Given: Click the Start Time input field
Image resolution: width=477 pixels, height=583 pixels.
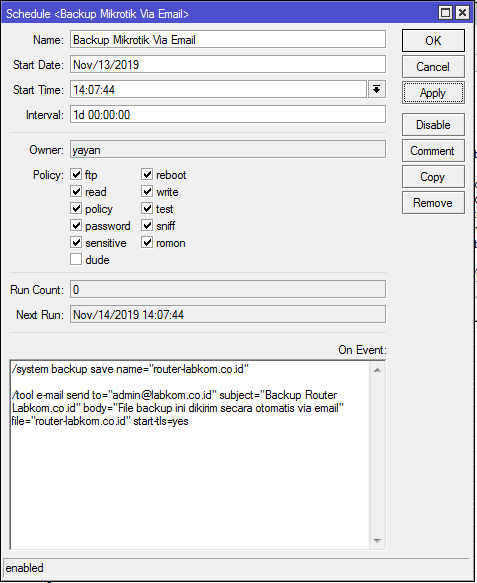Looking at the screenshot, I should (218, 89).
